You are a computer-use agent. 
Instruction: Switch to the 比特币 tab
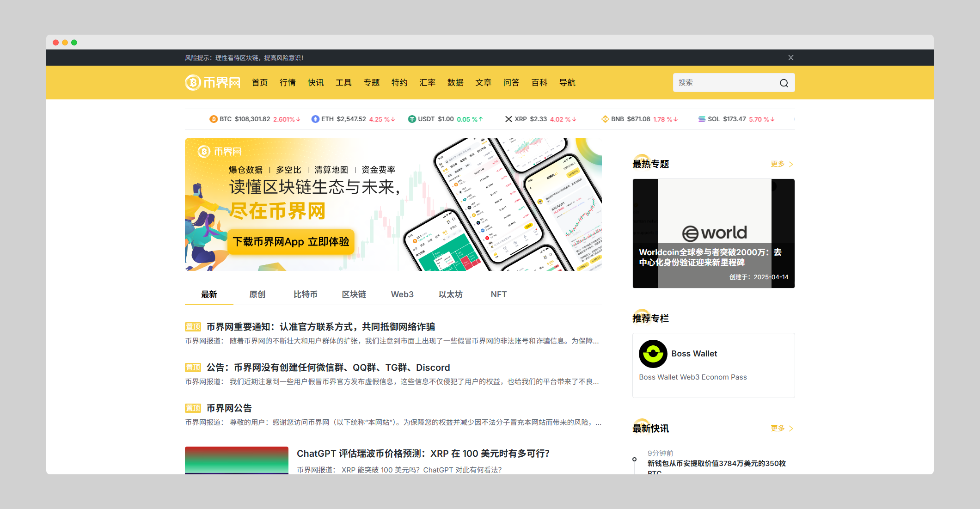point(305,294)
